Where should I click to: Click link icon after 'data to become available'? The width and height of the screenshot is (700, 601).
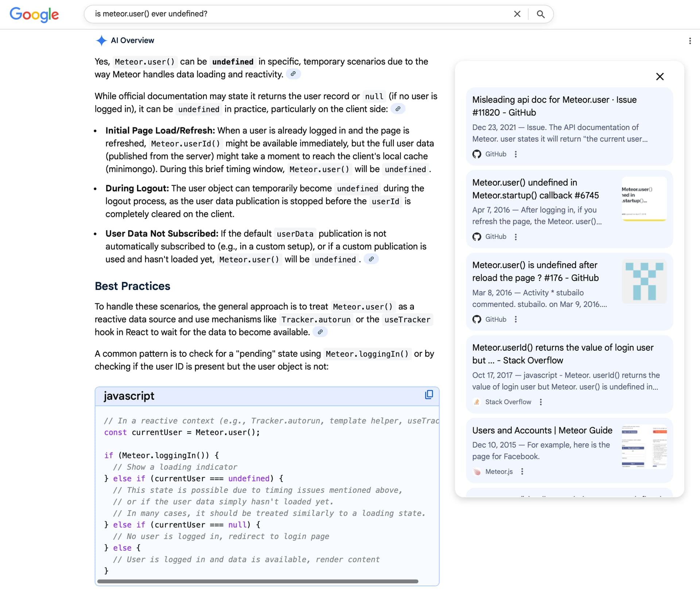(320, 332)
